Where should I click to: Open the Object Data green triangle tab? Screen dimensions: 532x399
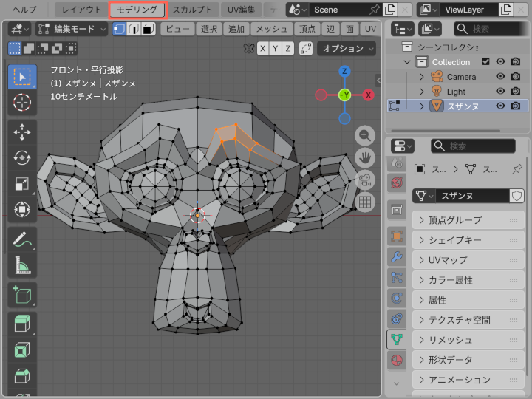pyautogui.click(x=397, y=339)
